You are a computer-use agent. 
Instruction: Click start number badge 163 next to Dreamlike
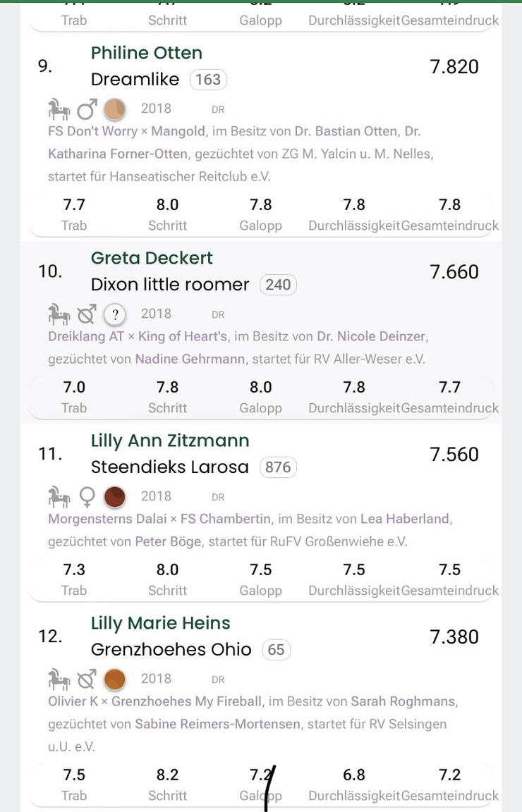tap(208, 80)
